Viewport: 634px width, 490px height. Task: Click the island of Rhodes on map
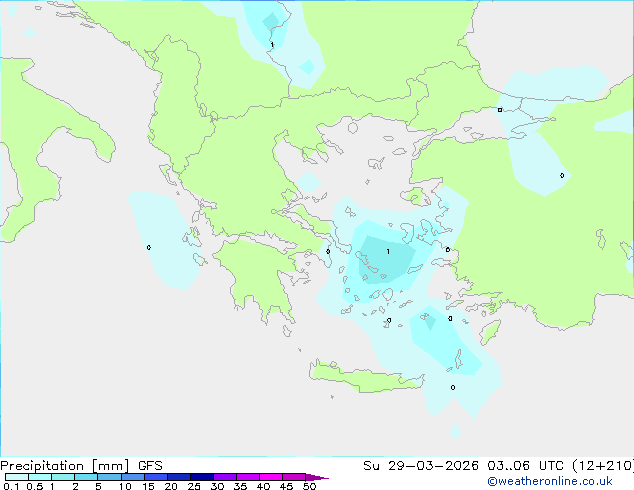(x=490, y=332)
